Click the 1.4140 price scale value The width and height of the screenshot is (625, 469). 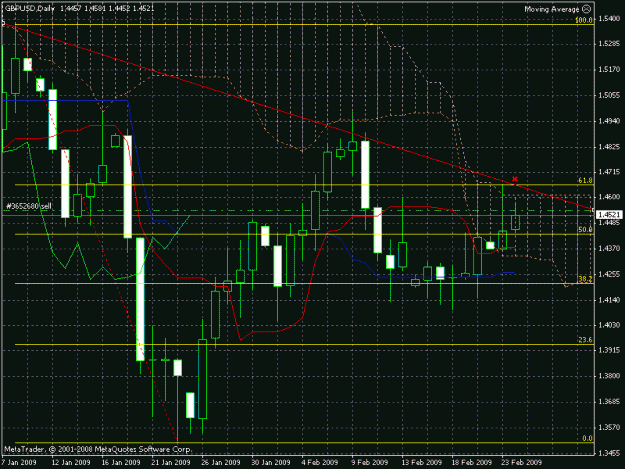coord(609,300)
